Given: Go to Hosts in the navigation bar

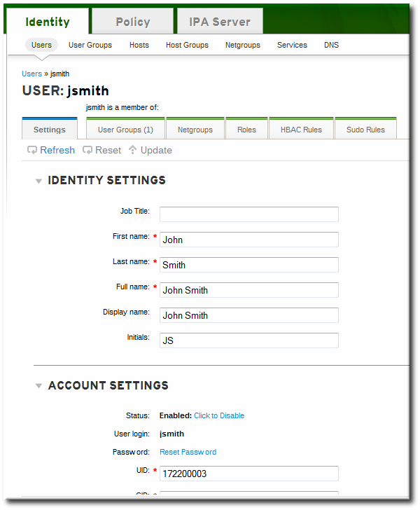Looking at the screenshot, I should (139, 45).
